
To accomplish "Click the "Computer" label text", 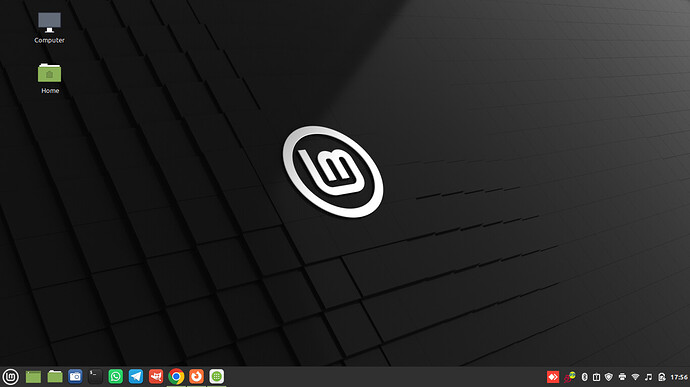I will point(49,40).
